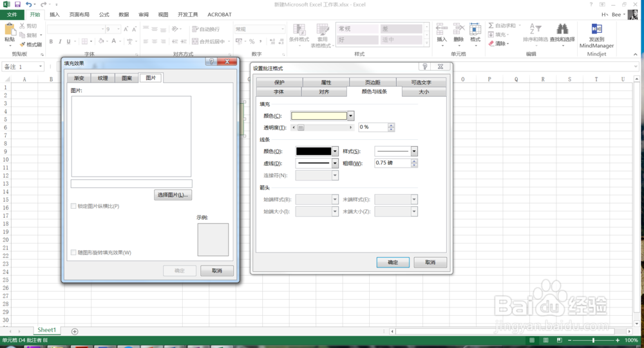Open the Insert (插入) ribbon tab
This screenshot has width=644, height=348.
tap(54, 14)
